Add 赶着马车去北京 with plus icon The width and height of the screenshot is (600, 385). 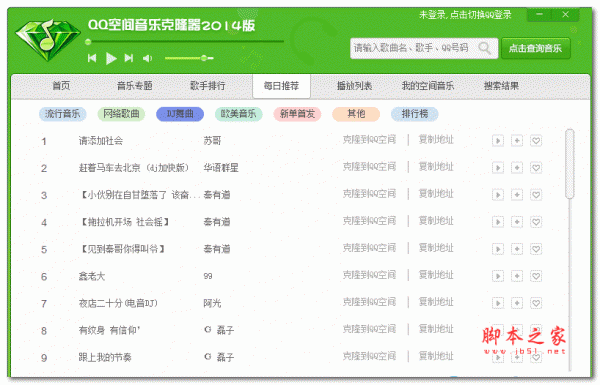(517, 168)
